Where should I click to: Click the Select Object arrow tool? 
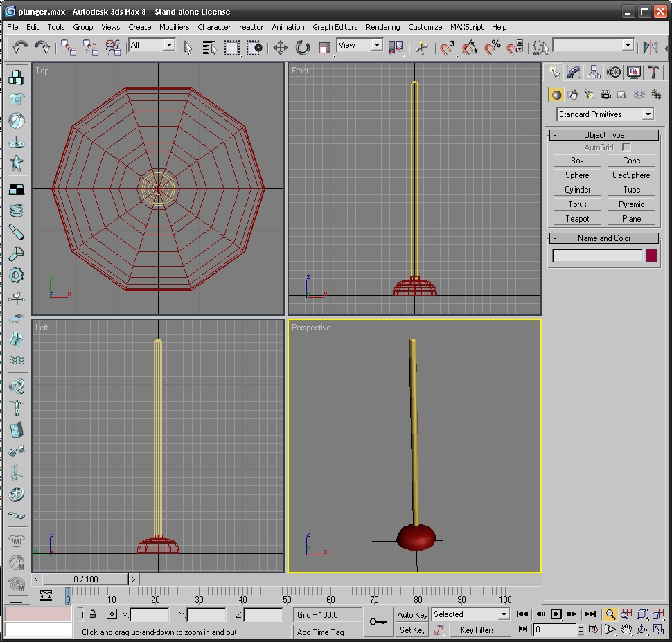[188, 47]
